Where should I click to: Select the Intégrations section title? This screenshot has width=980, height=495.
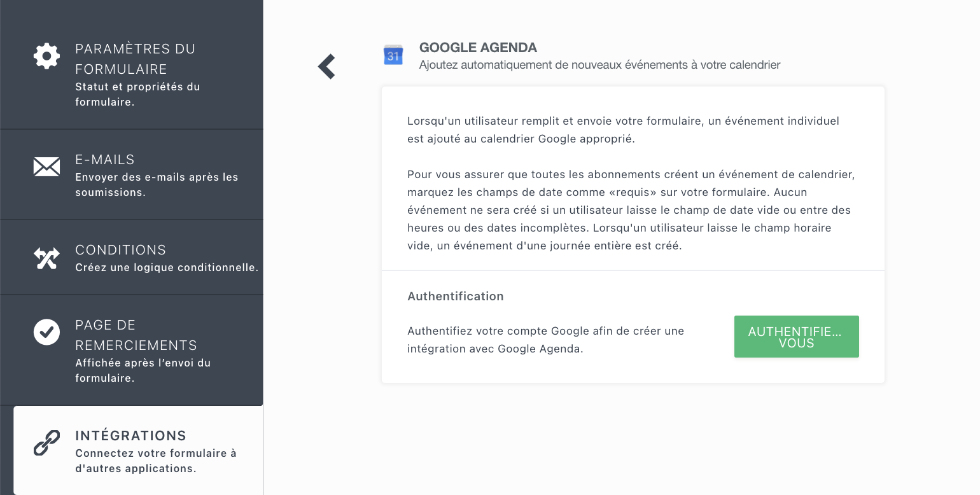(x=130, y=436)
